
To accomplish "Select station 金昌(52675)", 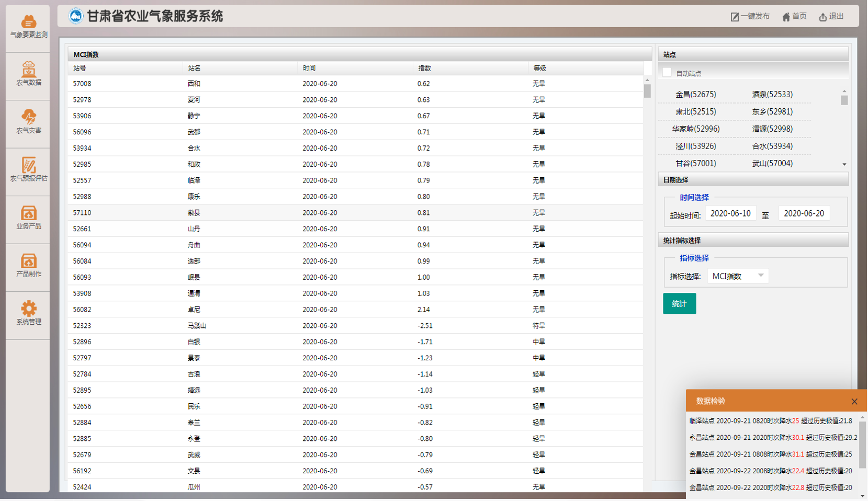I will pyautogui.click(x=695, y=95).
